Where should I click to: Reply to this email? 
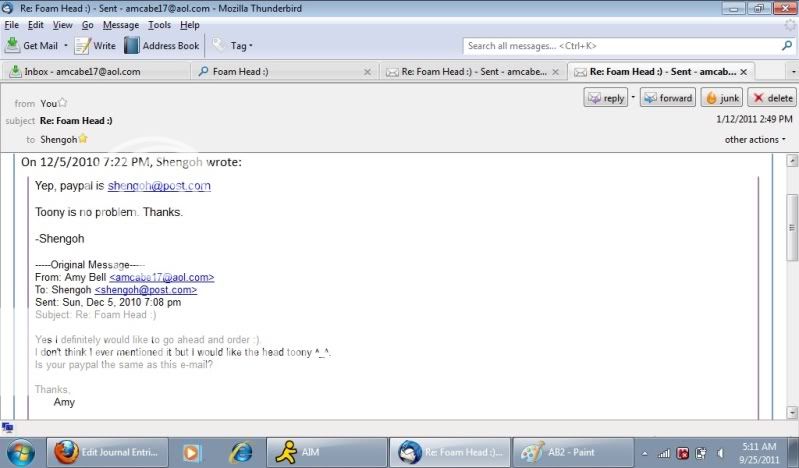[x=606, y=98]
